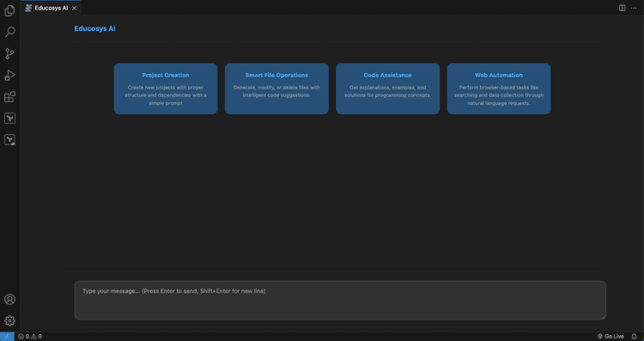Open notifications bell in status bar
644x341 pixels.
(x=634, y=337)
